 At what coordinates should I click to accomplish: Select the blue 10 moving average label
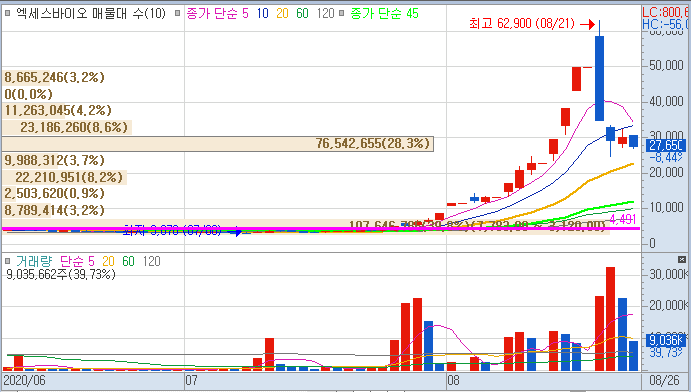pyautogui.click(x=263, y=14)
